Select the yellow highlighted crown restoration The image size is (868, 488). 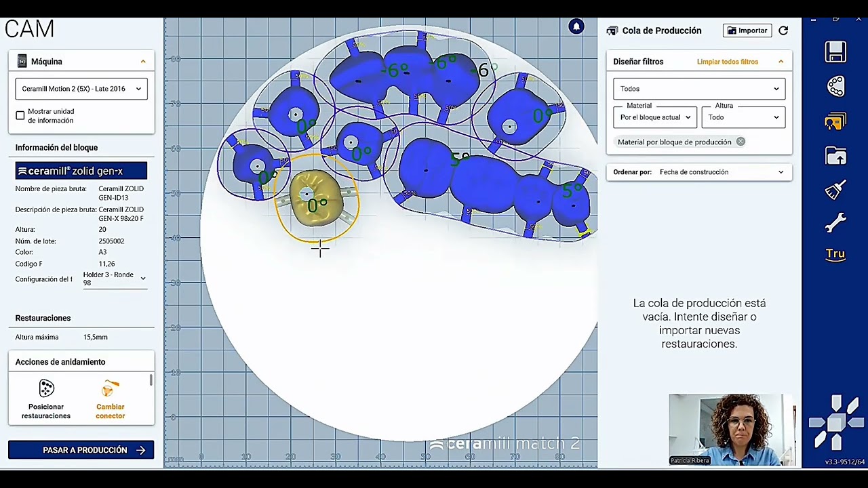317,199
